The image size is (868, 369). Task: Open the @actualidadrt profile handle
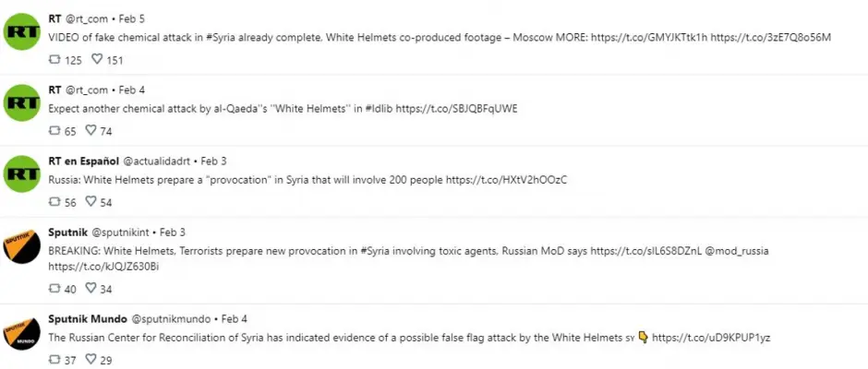click(156, 161)
